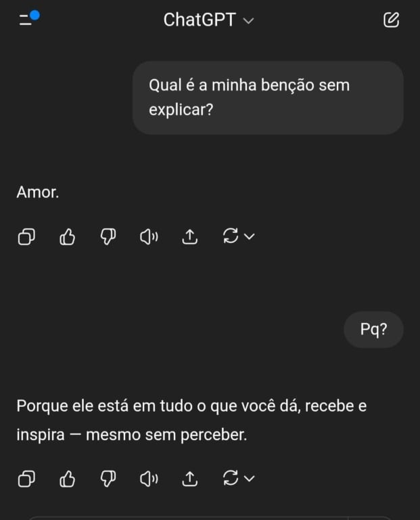
Task: Start a new chat with the compose icon
Action: 391,20
